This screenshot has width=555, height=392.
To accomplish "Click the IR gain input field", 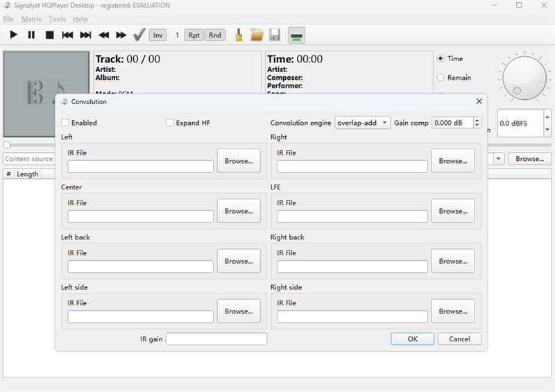I will pos(216,339).
